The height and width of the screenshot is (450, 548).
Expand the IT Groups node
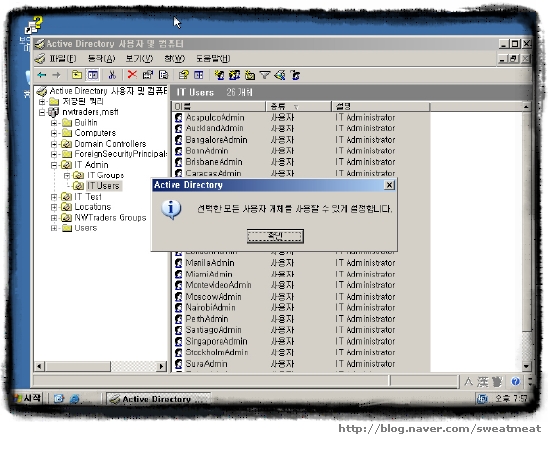pos(67,175)
